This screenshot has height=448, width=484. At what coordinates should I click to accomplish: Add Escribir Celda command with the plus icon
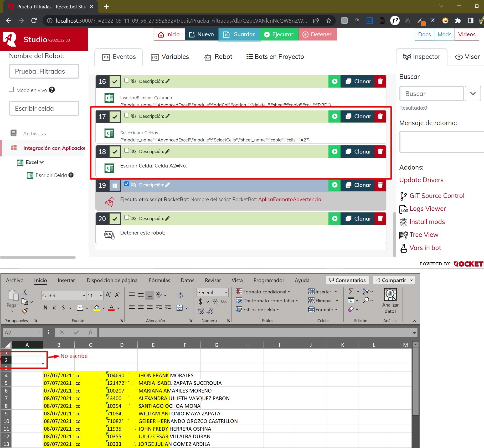71,175
